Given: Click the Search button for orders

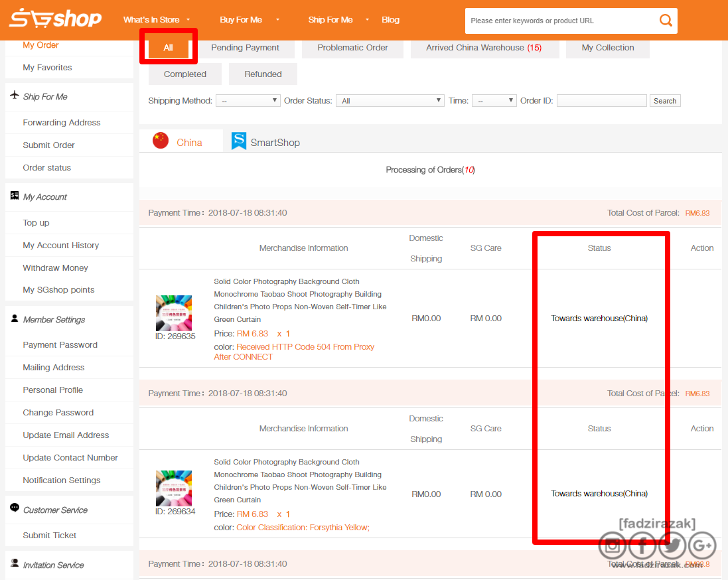Looking at the screenshot, I should pyautogui.click(x=665, y=101).
